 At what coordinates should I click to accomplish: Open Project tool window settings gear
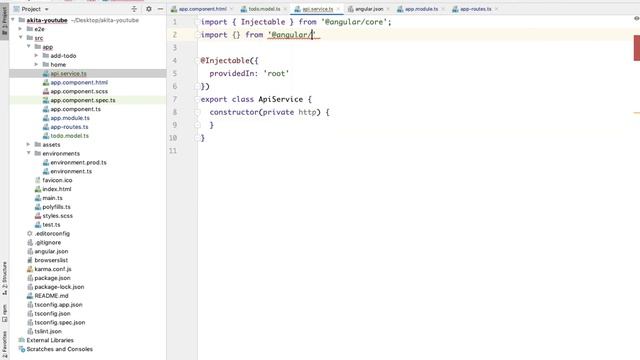click(x=149, y=9)
